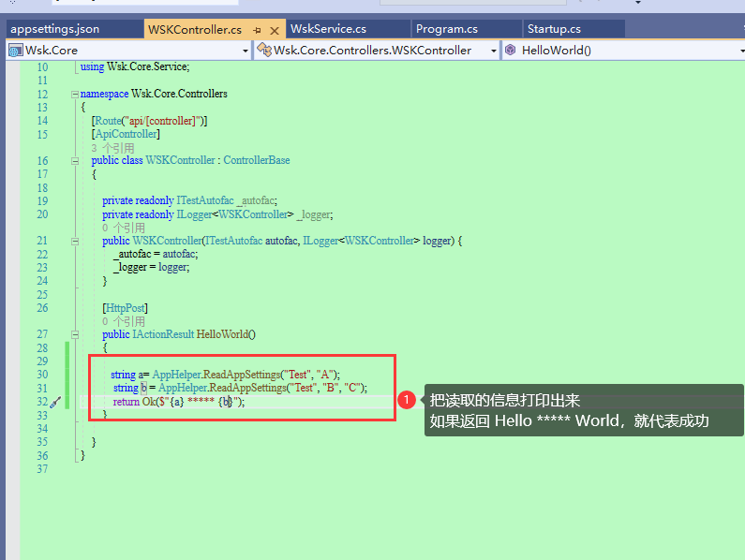
Task: Click the HttpPost attribute
Action: 125,308
